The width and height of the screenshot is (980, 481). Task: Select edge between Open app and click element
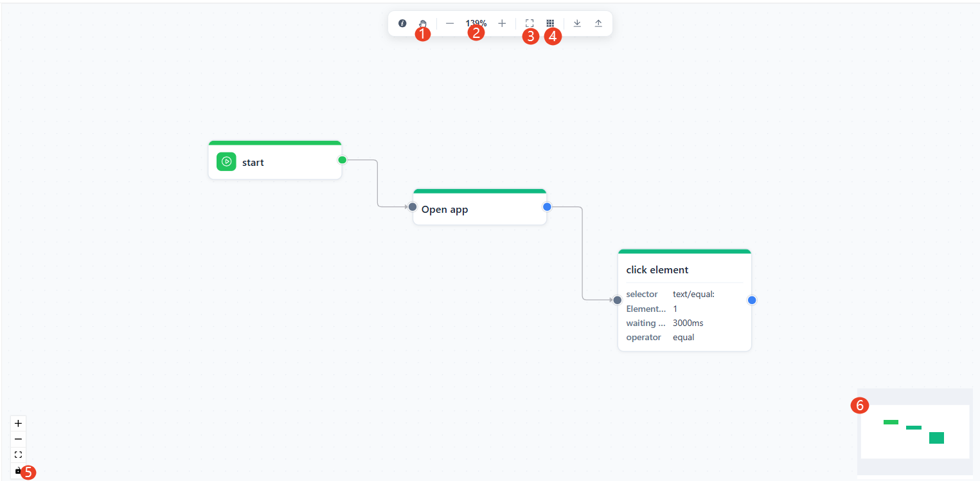[583, 253]
